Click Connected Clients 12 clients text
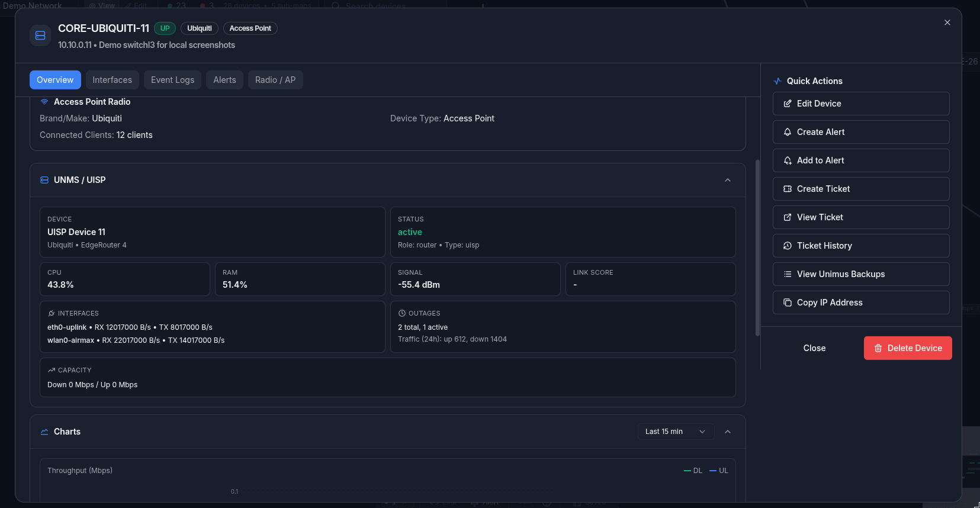The width and height of the screenshot is (980, 508). click(x=96, y=135)
